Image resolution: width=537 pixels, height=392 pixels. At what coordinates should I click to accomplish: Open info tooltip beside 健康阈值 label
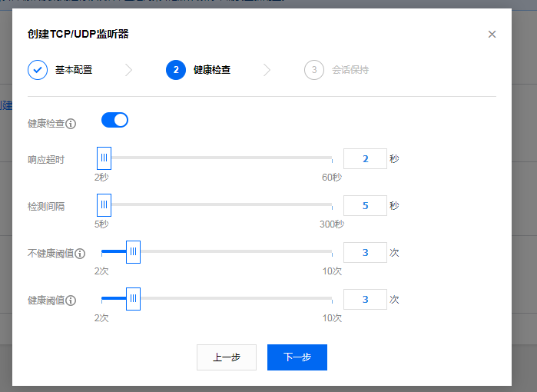(71, 301)
